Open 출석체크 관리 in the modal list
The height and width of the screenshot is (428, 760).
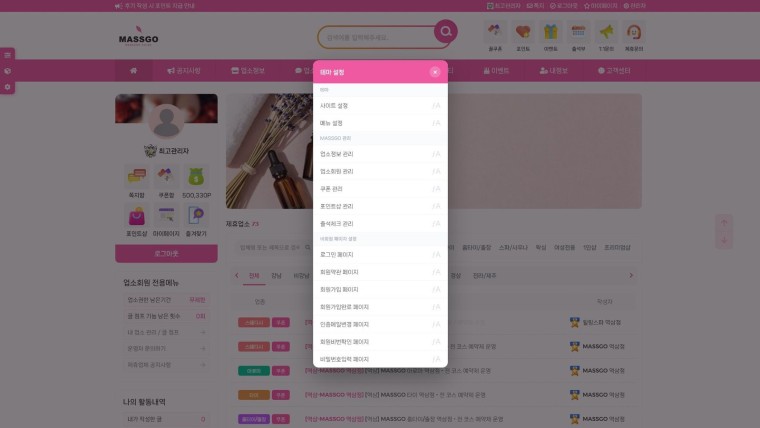click(x=380, y=224)
